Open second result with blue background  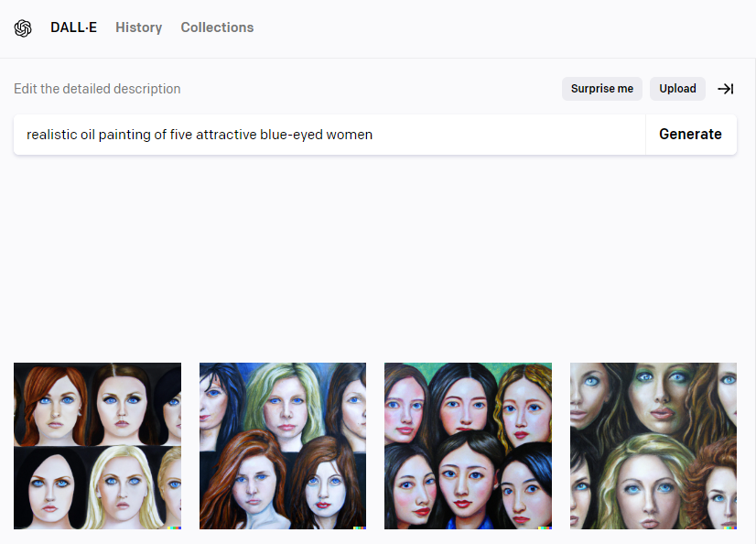click(x=283, y=446)
